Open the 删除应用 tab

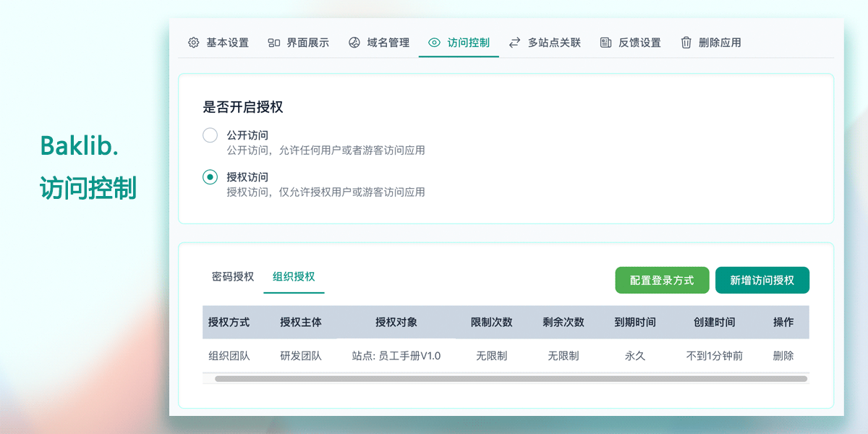(711, 43)
